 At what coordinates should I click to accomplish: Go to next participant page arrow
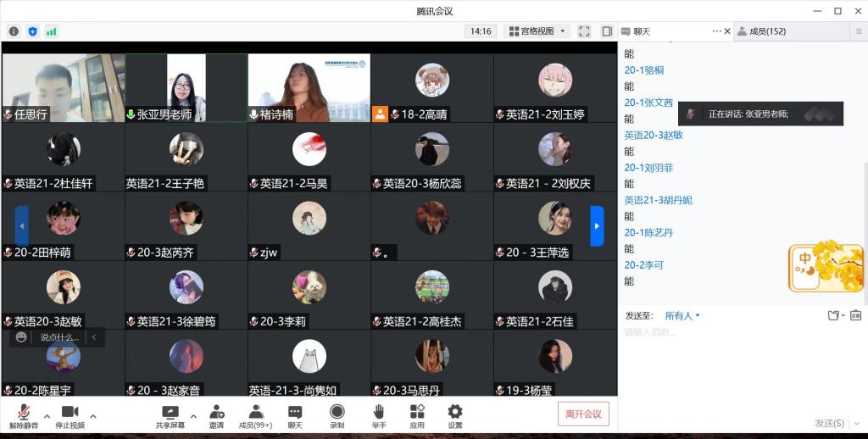click(x=597, y=226)
